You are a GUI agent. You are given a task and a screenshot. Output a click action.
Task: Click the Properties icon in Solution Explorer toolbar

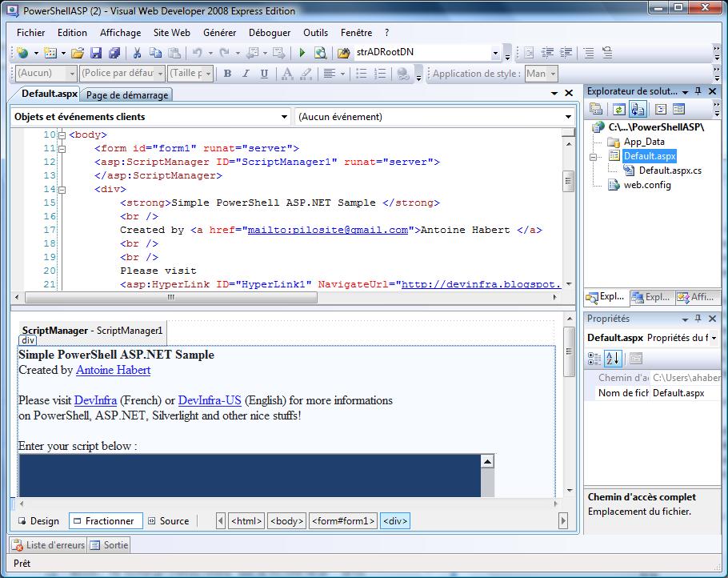tap(596, 110)
